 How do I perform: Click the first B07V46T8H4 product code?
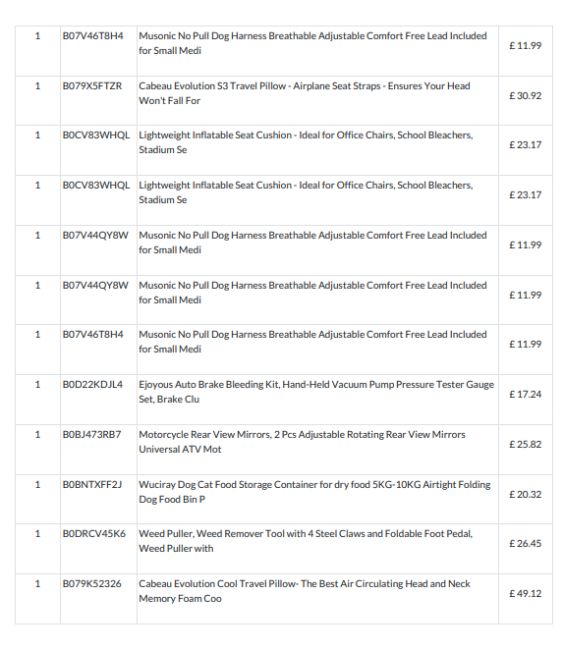point(93,36)
